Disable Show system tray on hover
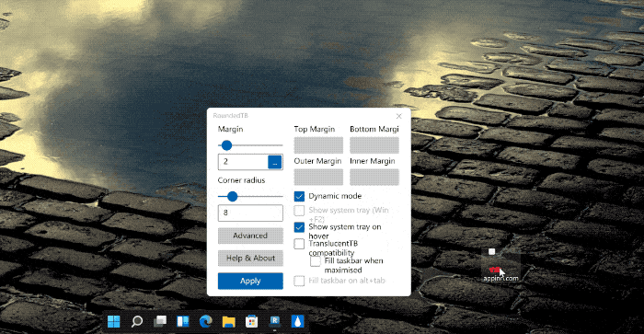This screenshot has width=644, height=334. (x=299, y=227)
